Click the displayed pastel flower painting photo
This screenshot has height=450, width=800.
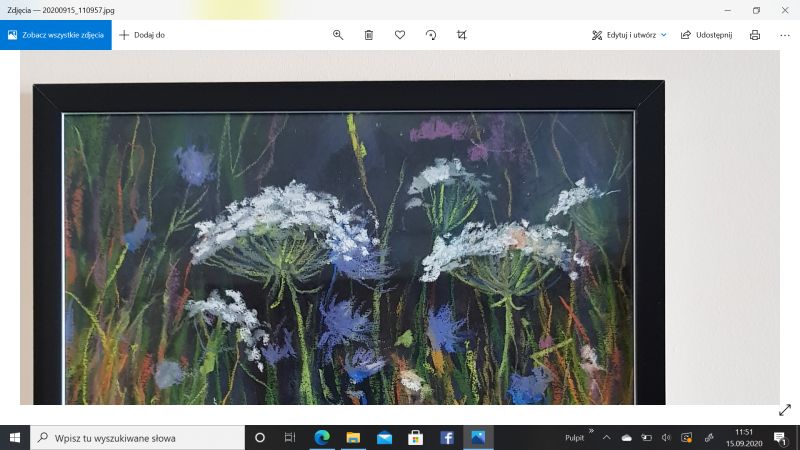400,228
